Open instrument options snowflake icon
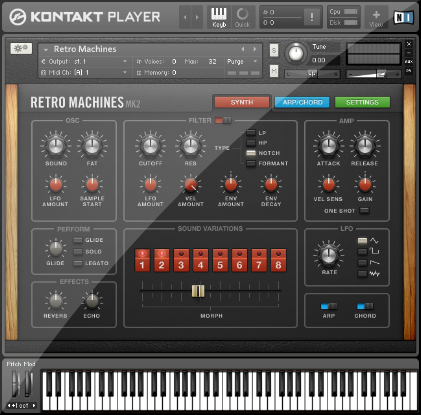Viewport: 421px width, 415px height. [21, 49]
